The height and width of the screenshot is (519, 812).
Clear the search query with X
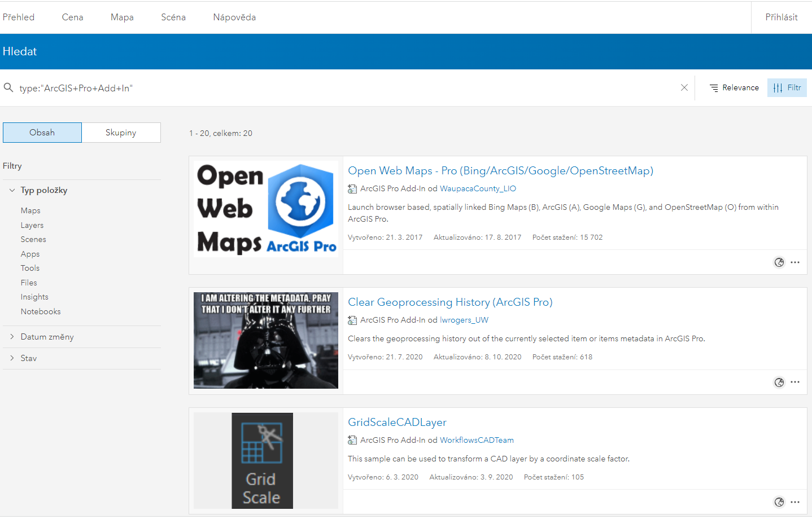[684, 87]
